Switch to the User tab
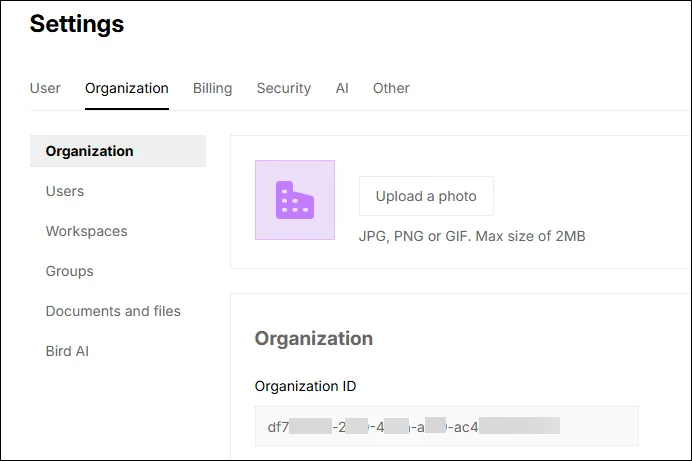The height and width of the screenshot is (461, 692). [x=45, y=88]
